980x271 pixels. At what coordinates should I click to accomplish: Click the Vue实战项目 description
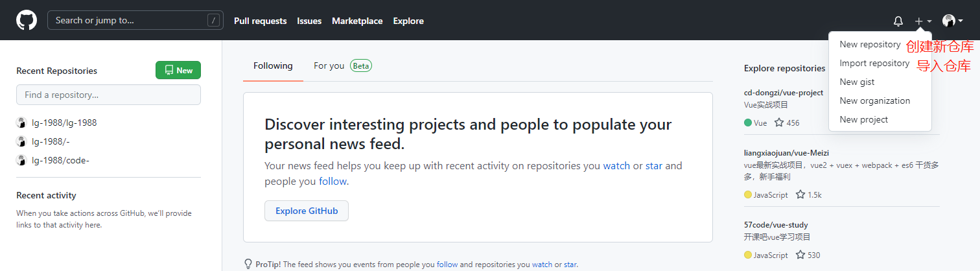[765, 104]
